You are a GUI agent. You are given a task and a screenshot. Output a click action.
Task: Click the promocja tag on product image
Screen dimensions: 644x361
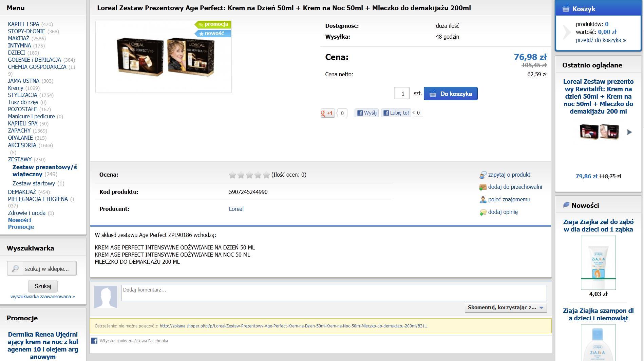pos(213,24)
